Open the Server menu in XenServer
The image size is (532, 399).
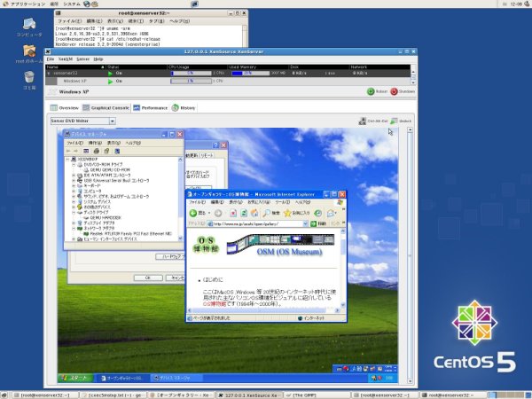[x=82, y=59]
